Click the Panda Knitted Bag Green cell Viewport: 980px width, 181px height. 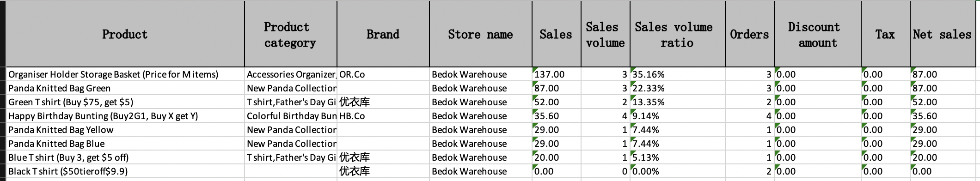[x=125, y=88]
